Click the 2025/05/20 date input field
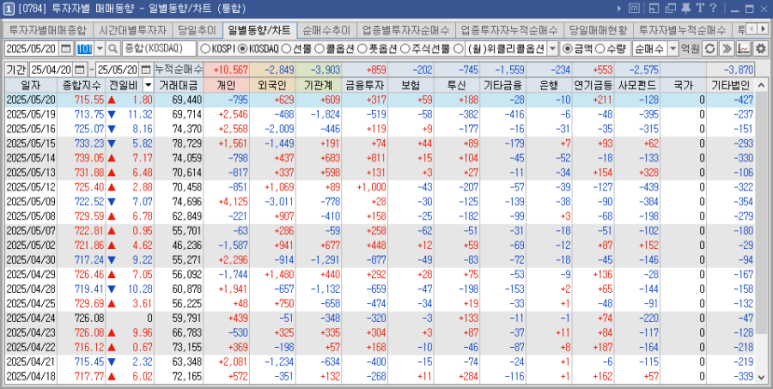 click(32, 48)
